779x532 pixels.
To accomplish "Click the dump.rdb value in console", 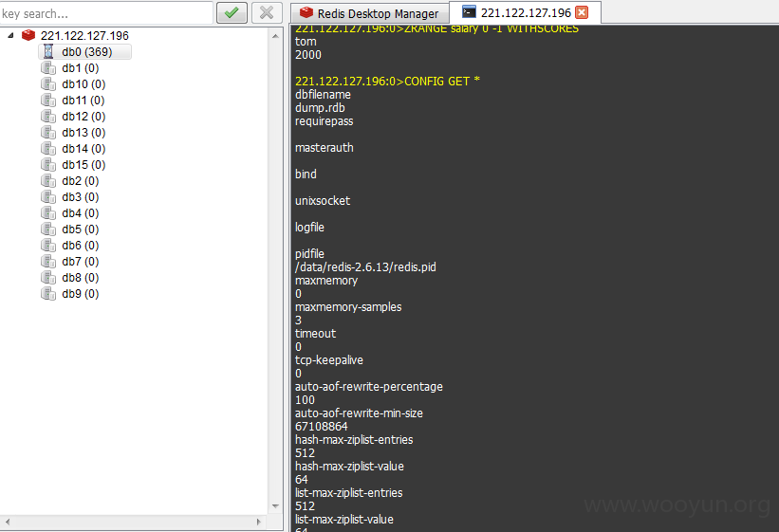I will click(x=320, y=108).
